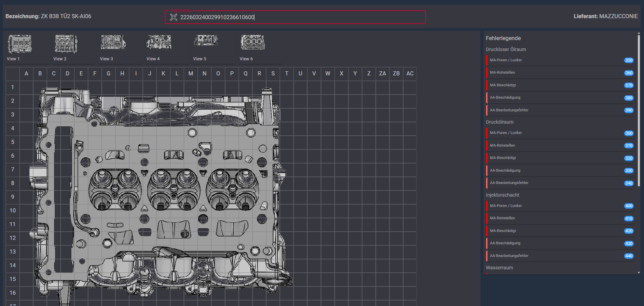Open the View 1 thumbnail
Image resolution: width=644 pixels, height=306 pixels.
pos(27,48)
